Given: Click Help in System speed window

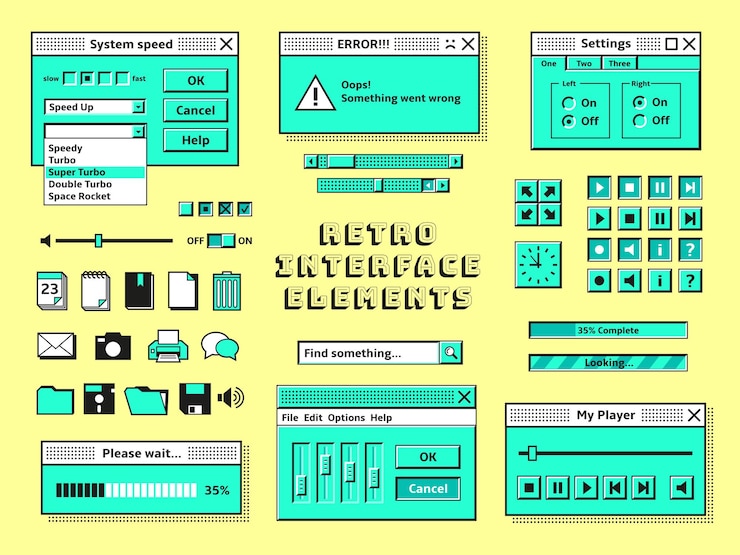Looking at the screenshot, I should coord(196,140).
